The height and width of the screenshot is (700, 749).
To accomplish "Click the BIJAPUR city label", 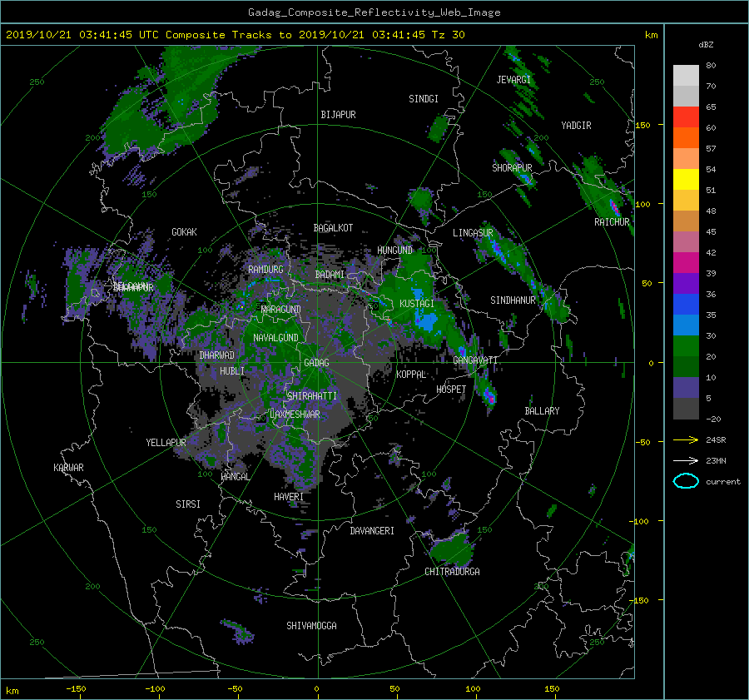I will [338, 115].
